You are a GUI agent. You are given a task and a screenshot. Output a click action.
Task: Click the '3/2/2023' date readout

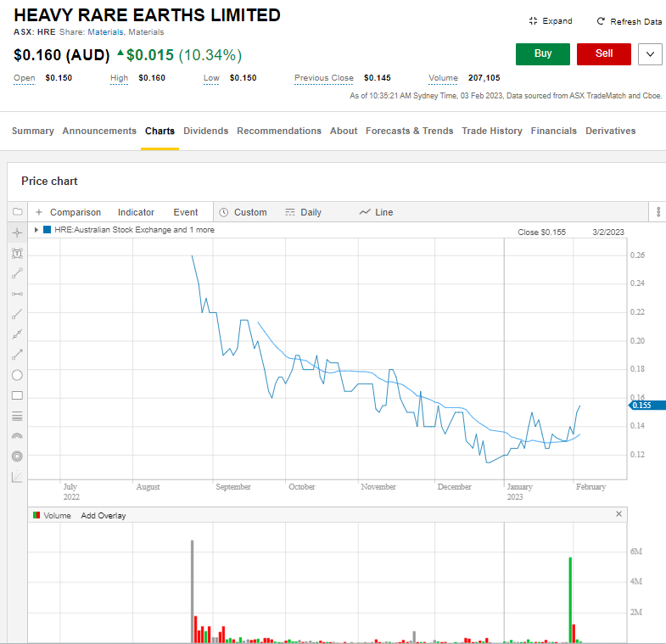[608, 232]
